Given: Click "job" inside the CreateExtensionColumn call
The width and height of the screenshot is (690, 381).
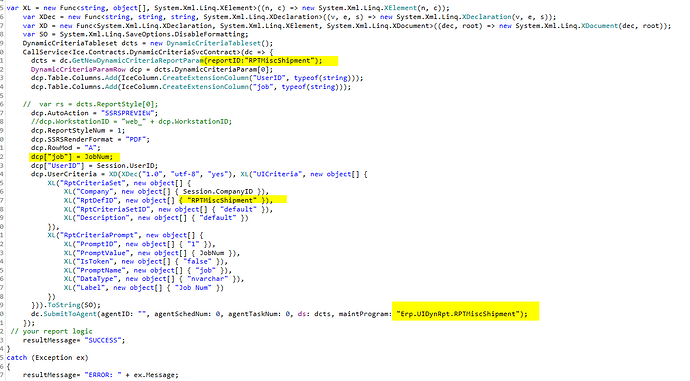Looking at the screenshot, I should 263,87.
